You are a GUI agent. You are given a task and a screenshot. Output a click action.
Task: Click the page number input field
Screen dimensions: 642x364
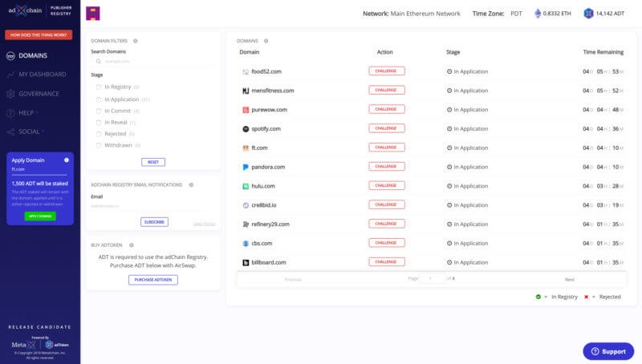click(x=433, y=278)
